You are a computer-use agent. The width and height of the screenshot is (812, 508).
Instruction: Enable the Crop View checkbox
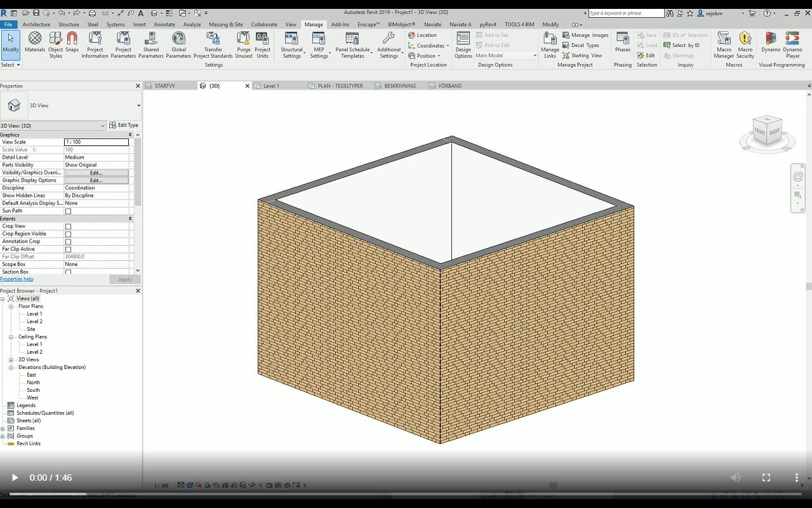click(68, 226)
